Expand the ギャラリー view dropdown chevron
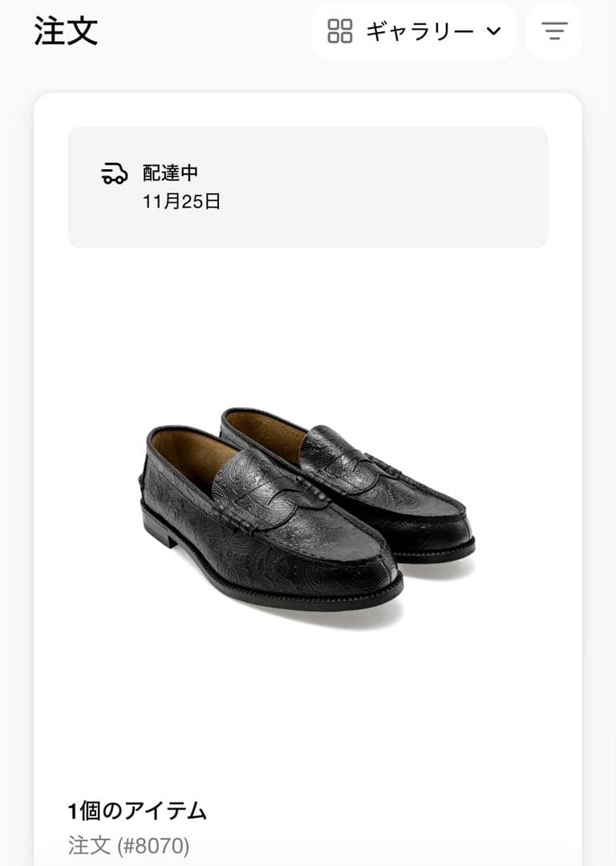The height and width of the screenshot is (866, 616). (x=493, y=31)
